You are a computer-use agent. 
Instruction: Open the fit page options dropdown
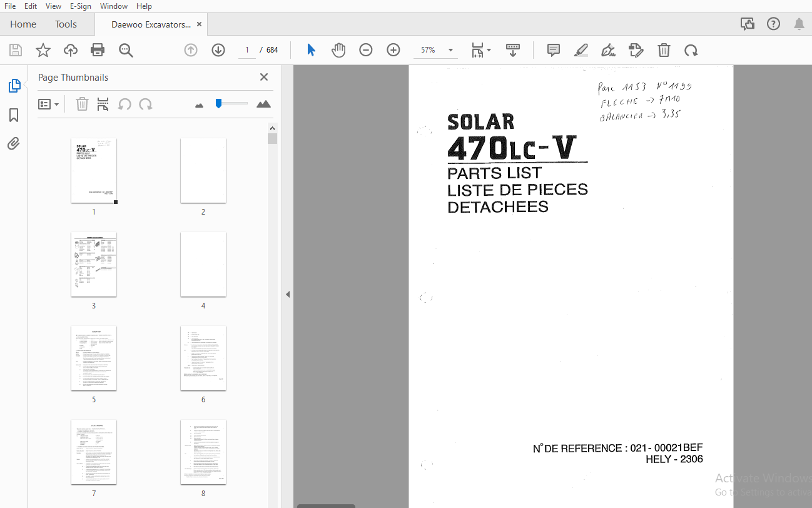tap(480, 50)
